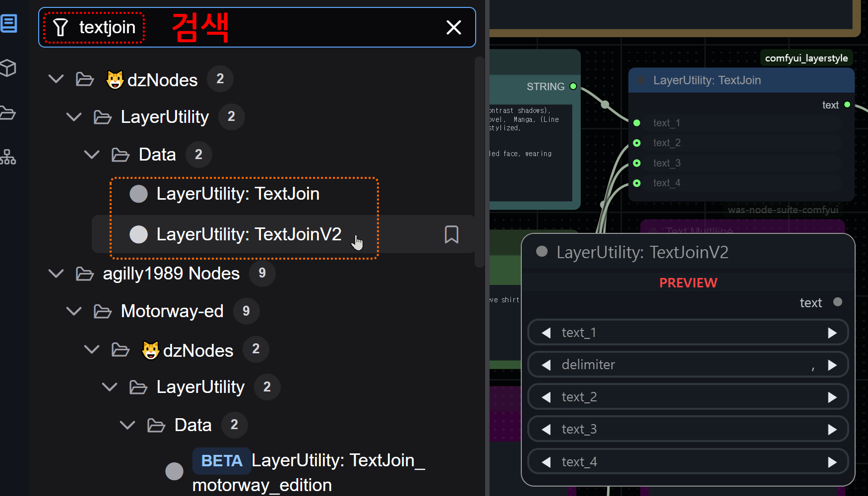Collapse the Data folder under Motorway-ed
Image resolution: width=868 pixels, height=496 pixels.
[x=127, y=425]
